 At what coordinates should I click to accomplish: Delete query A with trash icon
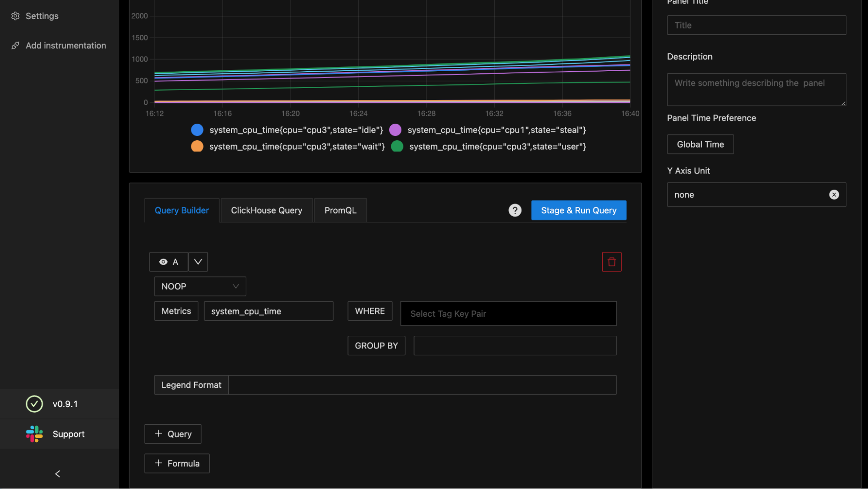tap(611, 262)
